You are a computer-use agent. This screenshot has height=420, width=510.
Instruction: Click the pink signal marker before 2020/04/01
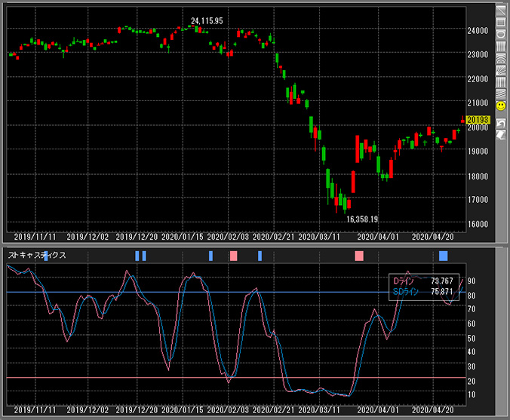(x=359, y=256)
